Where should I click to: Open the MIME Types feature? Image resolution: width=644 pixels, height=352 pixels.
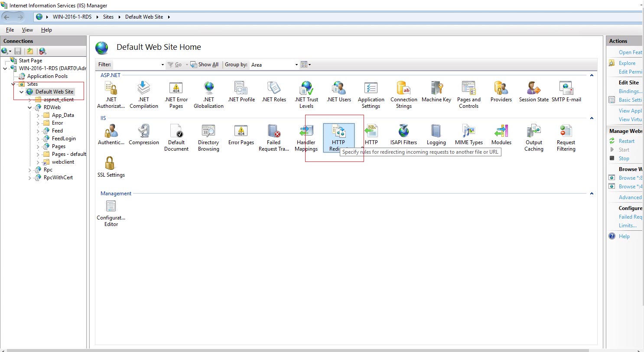pos(469,135)
